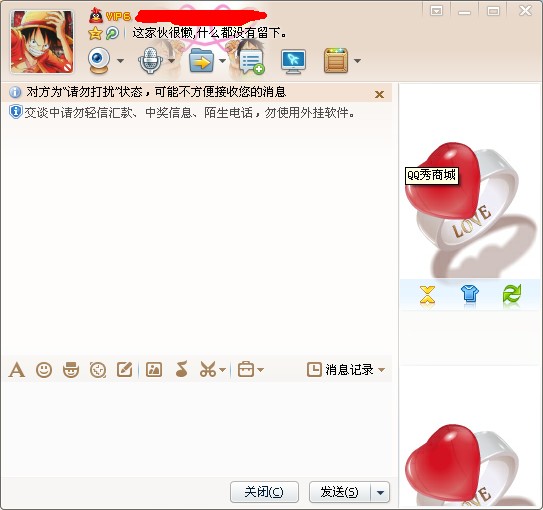This screenshot has width=543, height=510.
Task: Click the security shield tip icon
Action: point(16,112)
